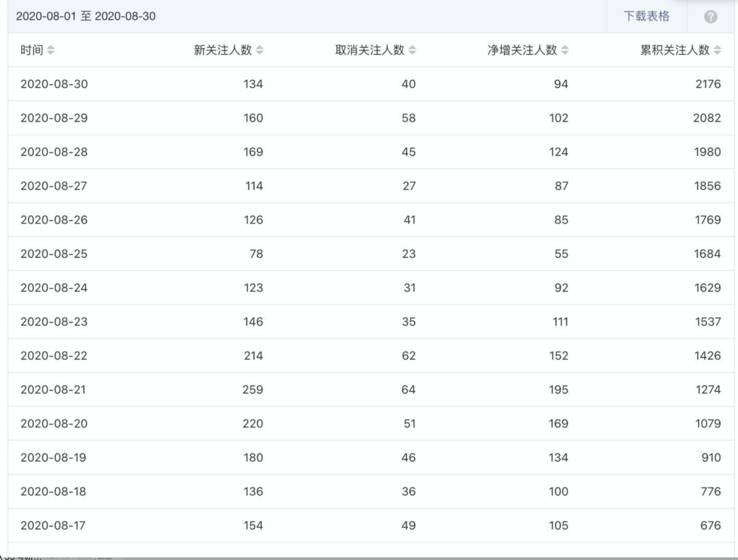
Task: Select net increase 85 for 2020-08-26
Action: pyautogui.click(x=561, y=220)
